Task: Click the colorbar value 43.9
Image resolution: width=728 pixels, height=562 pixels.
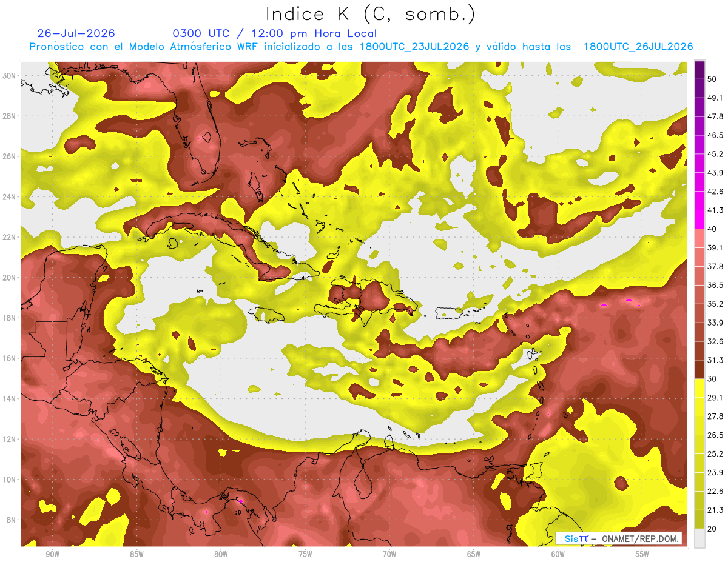Action: (x=715, y=173)
